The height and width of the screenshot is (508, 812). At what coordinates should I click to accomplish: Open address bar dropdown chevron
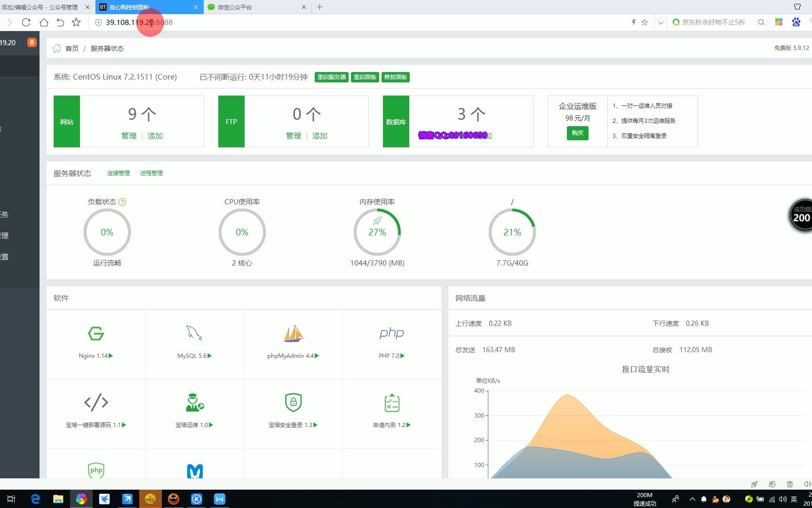[x=661, y=22]
